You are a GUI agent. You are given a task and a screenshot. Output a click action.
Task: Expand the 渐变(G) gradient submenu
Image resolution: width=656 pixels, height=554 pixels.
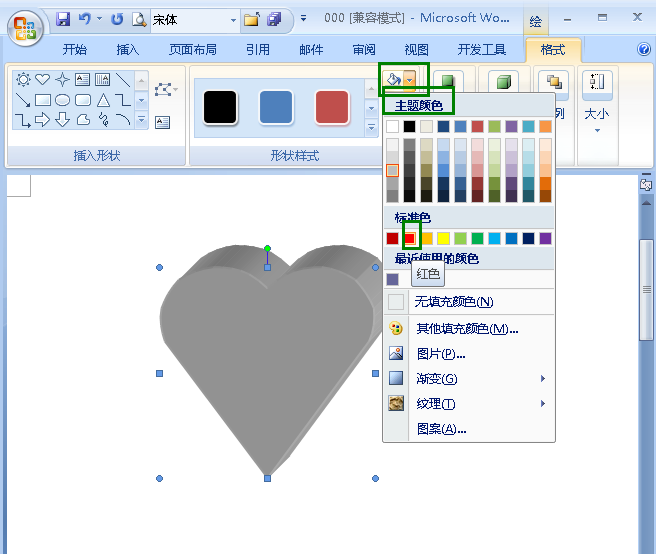pyautogui.click(x=543, y=379)
